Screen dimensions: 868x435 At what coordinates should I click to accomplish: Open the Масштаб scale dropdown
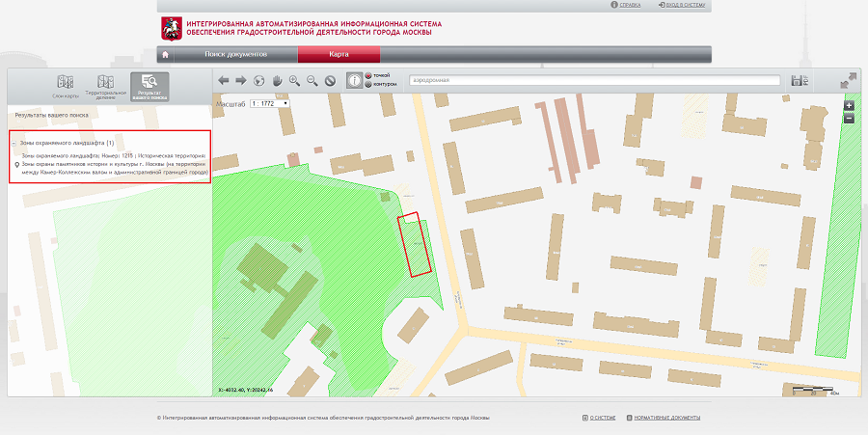click(x=270, y=103)
